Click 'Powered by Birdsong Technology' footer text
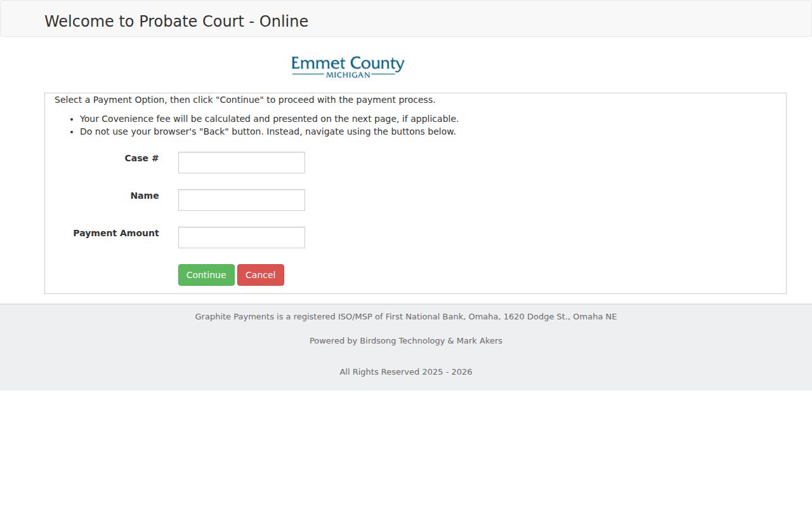The height and width of the screenshot is (508, 812). tap(406, 340)
